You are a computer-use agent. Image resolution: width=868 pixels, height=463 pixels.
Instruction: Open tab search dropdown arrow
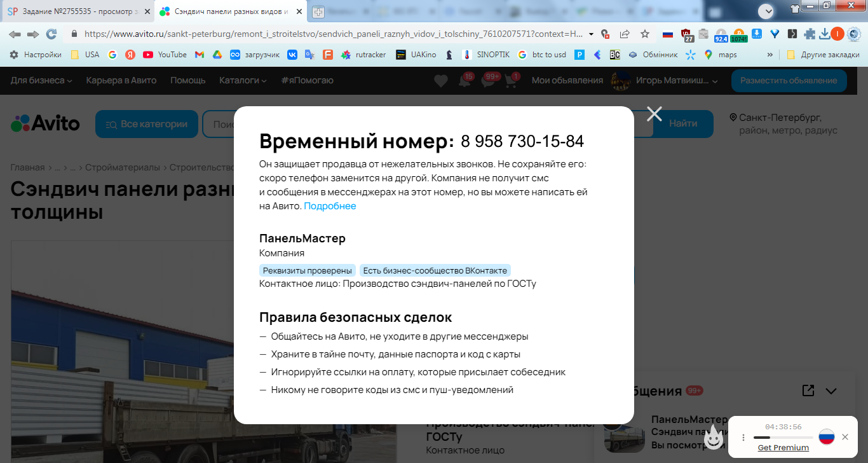point(767,11)
